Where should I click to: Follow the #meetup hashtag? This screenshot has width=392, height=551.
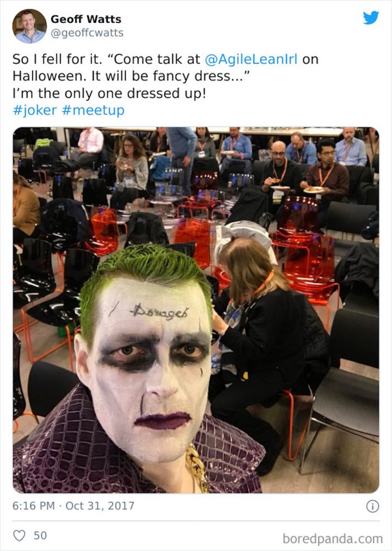(93, 111)
